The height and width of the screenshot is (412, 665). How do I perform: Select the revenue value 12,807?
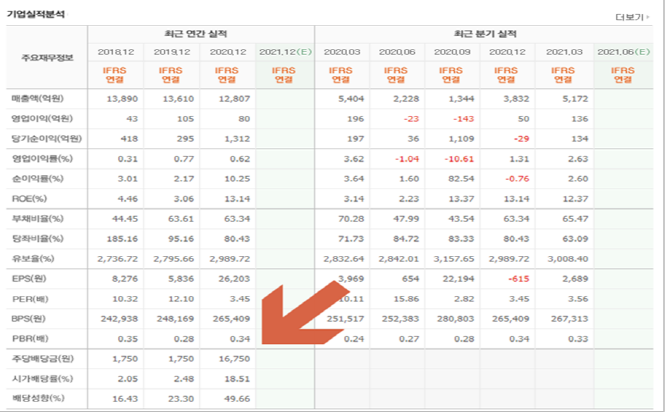234,99
